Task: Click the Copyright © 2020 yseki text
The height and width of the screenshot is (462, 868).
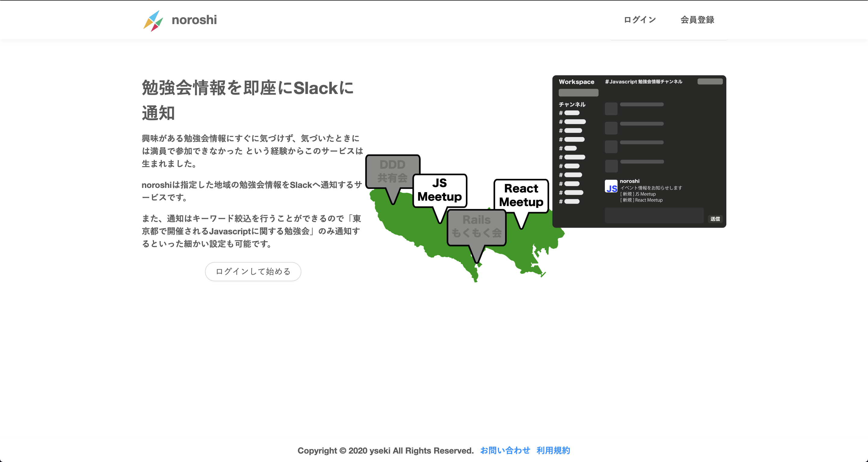Action: click(x=385, y=451)
